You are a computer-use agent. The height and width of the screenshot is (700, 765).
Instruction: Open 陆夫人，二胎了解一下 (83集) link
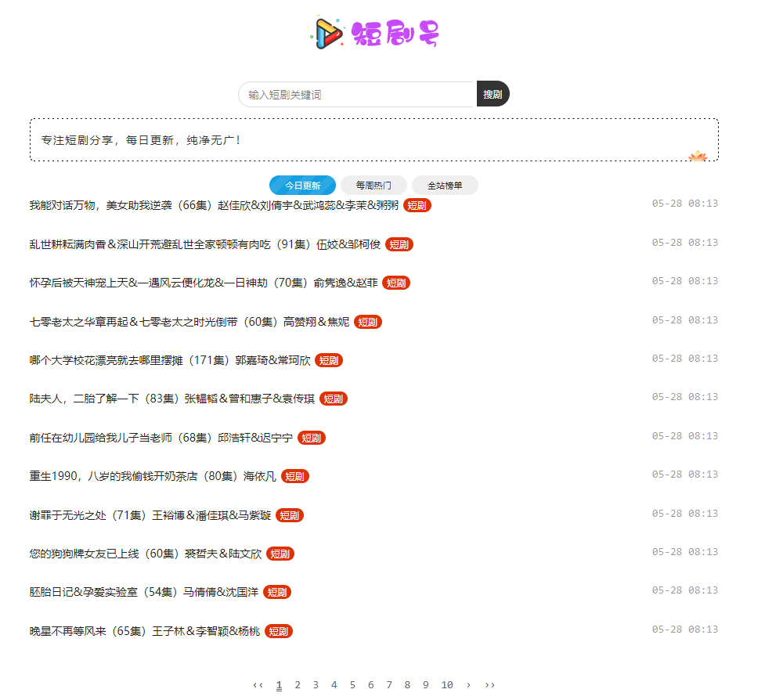click(172, 399)
